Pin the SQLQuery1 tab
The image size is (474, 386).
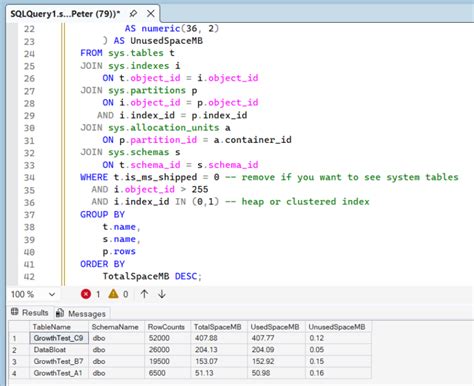click(x=133, y=14)
